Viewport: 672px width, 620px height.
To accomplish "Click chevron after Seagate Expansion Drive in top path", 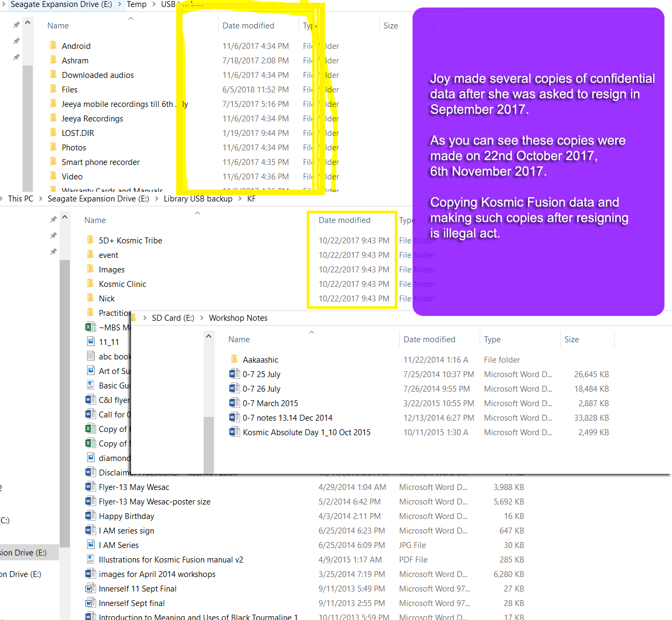I will pyautogui.click(x=119, y=4).
